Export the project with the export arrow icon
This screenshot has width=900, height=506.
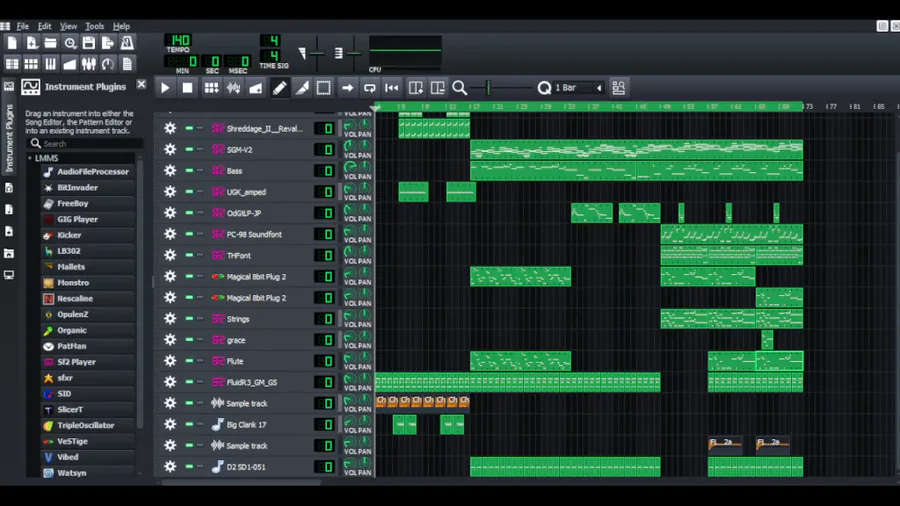coord(108,43)
